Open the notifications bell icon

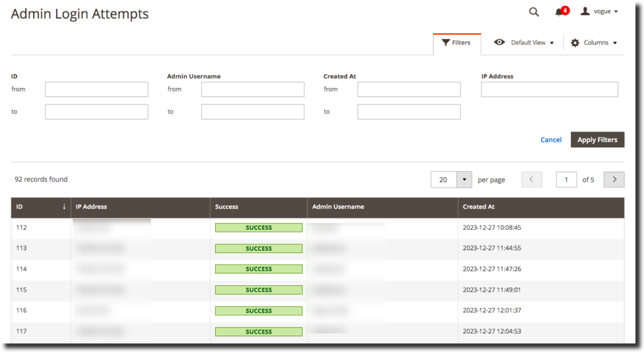558,12
